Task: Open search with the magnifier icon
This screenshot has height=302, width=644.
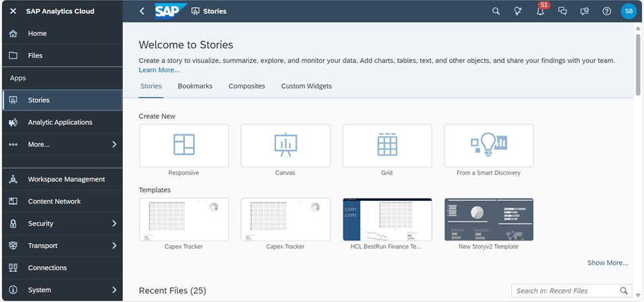Action: tap(496, 11)
